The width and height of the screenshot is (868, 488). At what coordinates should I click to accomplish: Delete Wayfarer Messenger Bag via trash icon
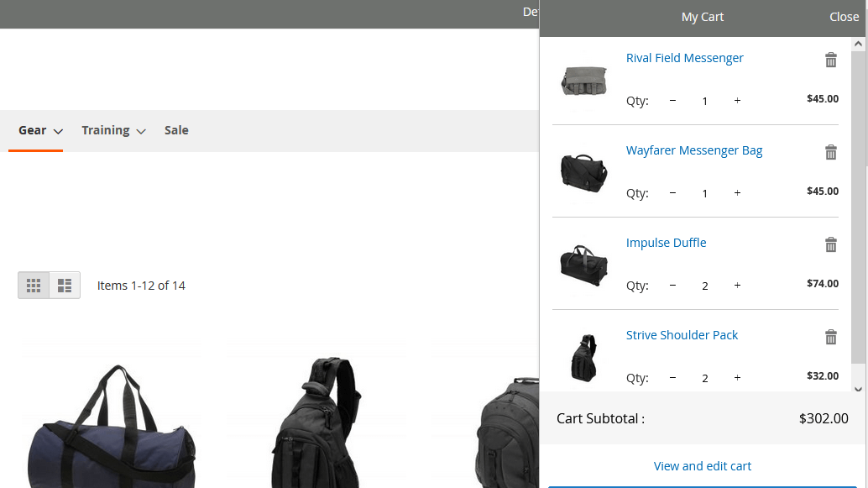click(831, 152)
